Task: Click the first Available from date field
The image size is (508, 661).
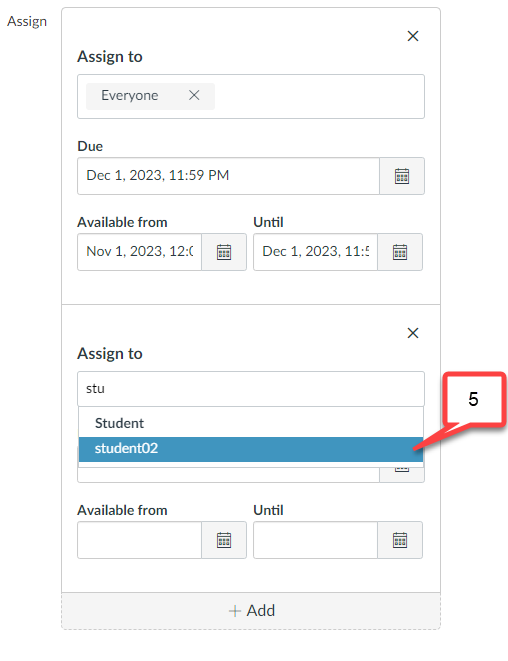Action: click(140, 252)
